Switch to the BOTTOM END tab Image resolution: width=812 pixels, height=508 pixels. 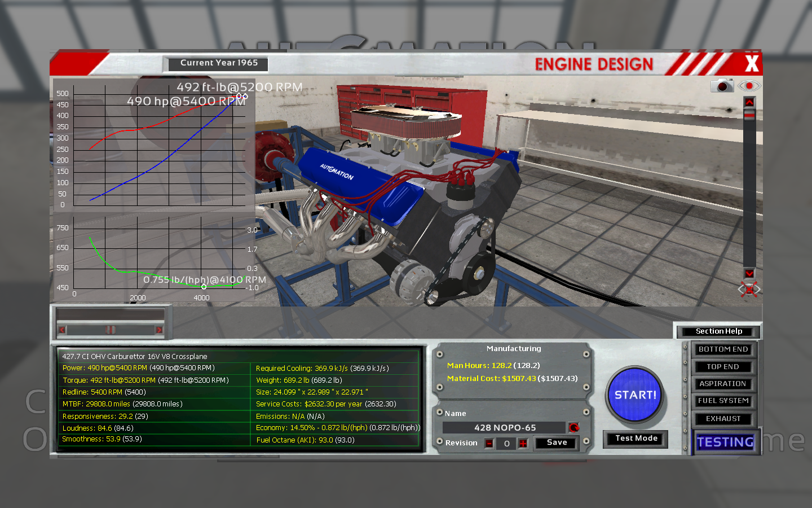pos(723,349)
